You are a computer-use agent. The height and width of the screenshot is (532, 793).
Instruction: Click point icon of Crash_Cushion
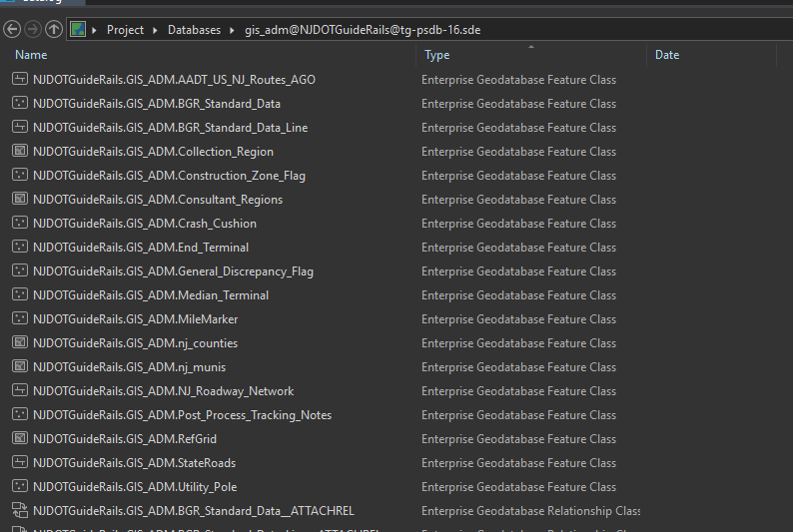pos(20,223)
